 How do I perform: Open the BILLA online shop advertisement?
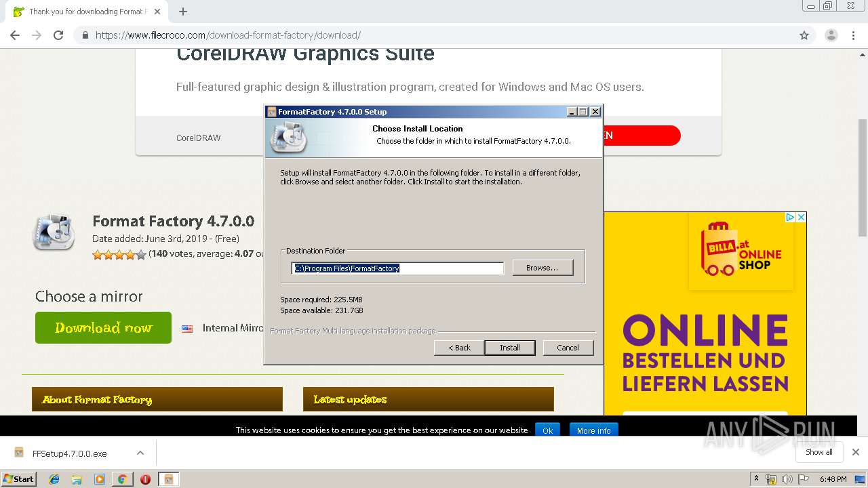tap(705, 314)
